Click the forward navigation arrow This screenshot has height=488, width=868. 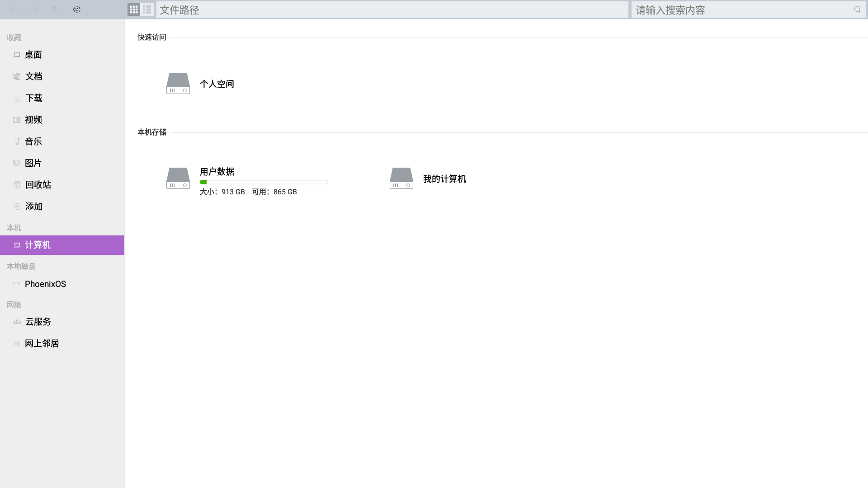(x=34, y=9)
